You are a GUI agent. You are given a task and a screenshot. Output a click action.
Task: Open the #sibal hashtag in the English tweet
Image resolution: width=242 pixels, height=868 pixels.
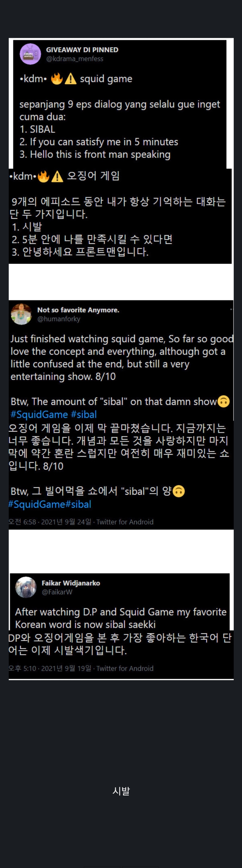83,414
